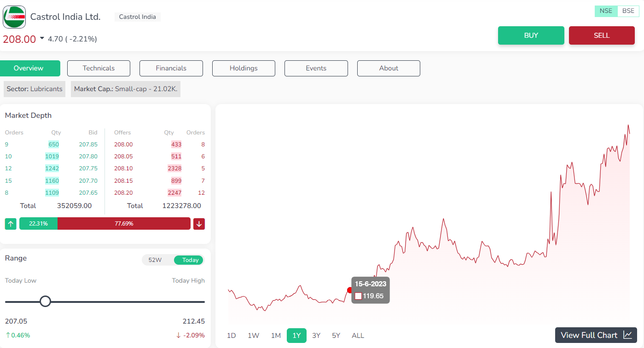Click total offer value 1223278.00
644x348 pixels.
click(x=182, y=206)
